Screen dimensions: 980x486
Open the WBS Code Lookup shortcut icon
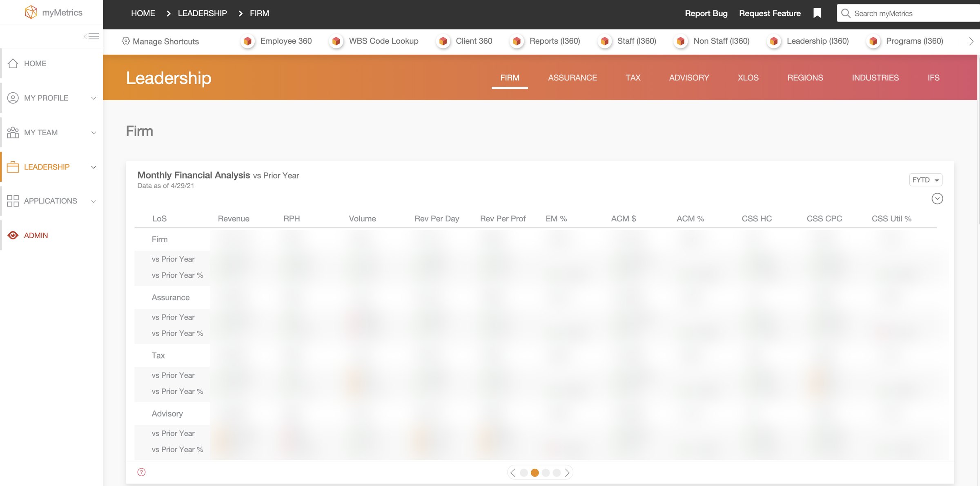[x=336, y=41]
